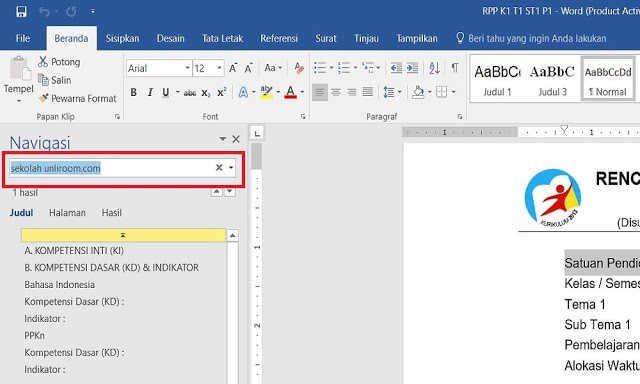
Task: Open the Paragraf dialog launcher
Action: pyautogui.click(x=460, y=117)
